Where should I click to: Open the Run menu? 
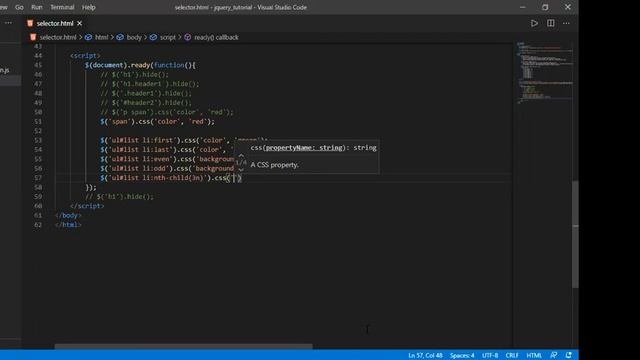(37, 7)
